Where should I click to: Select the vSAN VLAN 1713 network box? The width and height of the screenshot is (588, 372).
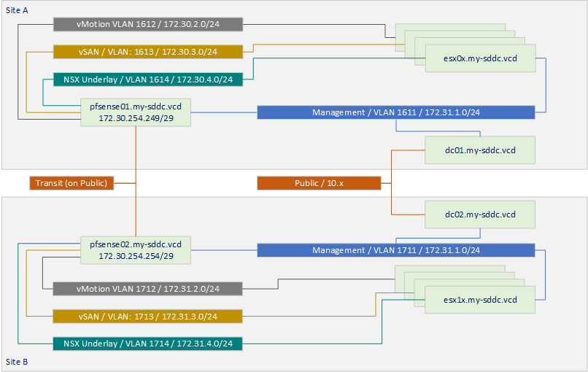148,317
